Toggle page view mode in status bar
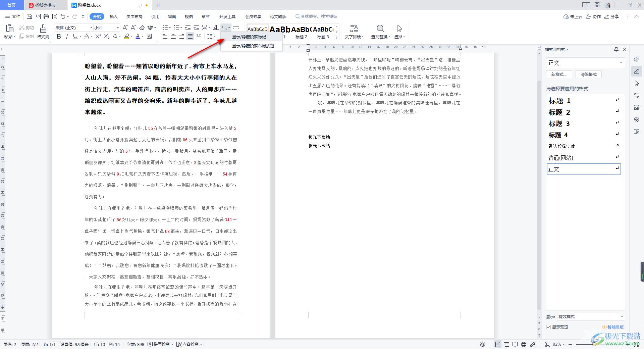This screenshot has width=644, height=349. (498, 344)
